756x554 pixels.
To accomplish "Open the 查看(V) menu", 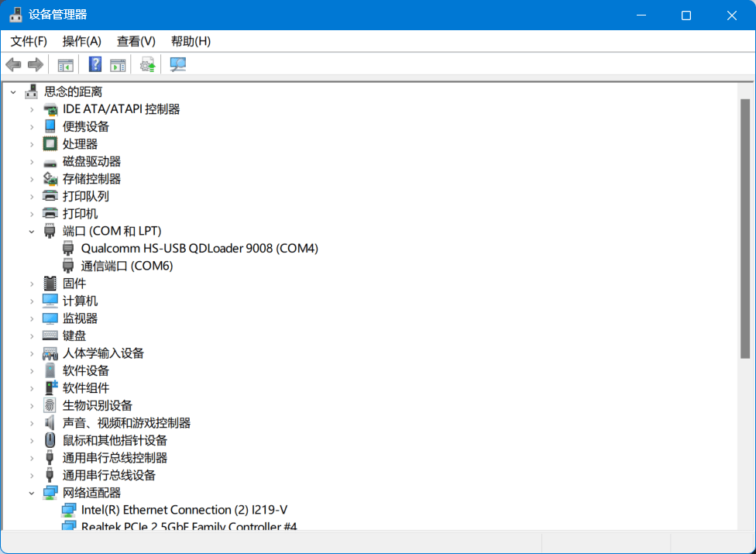I will click(136, 41).
